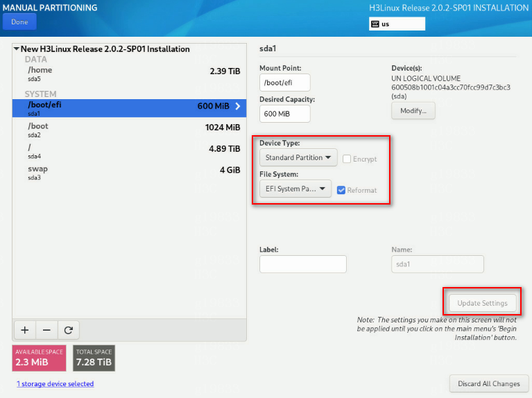532x398 pixels.
Task: Click the Label input field
Action: tap(303, 264)
